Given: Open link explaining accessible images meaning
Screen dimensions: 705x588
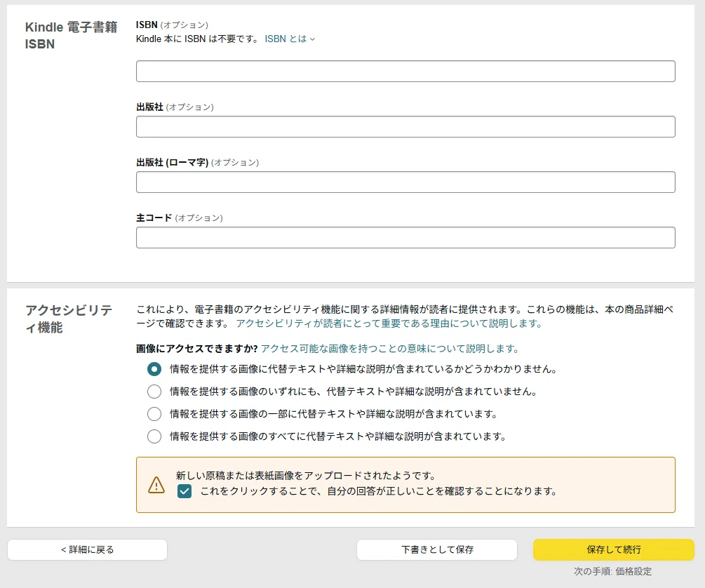Looking at the screenshot, I should (390, 349).
